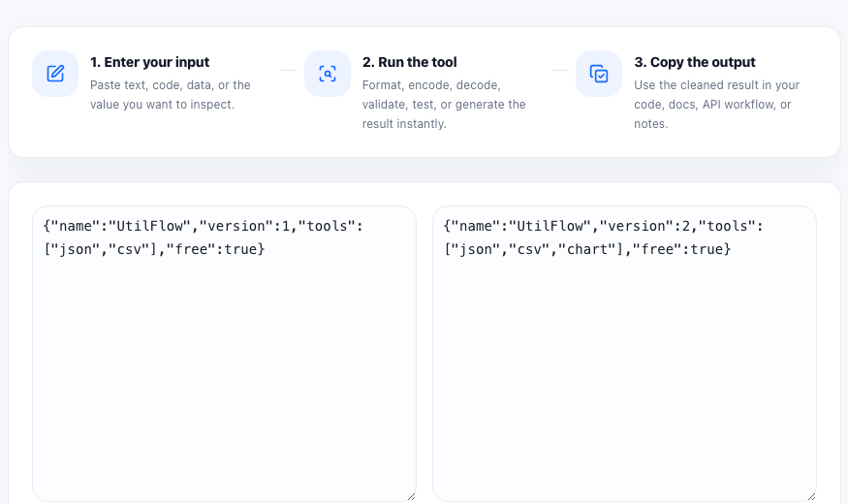Click the '2. Run the tool' heading
This screenshot has width=848, height=504.
point(409,62)
